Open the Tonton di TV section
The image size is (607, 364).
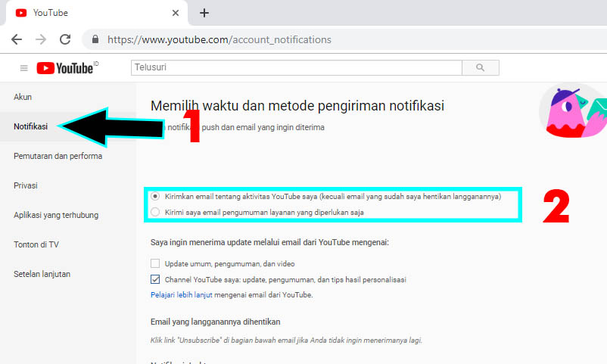36,244
